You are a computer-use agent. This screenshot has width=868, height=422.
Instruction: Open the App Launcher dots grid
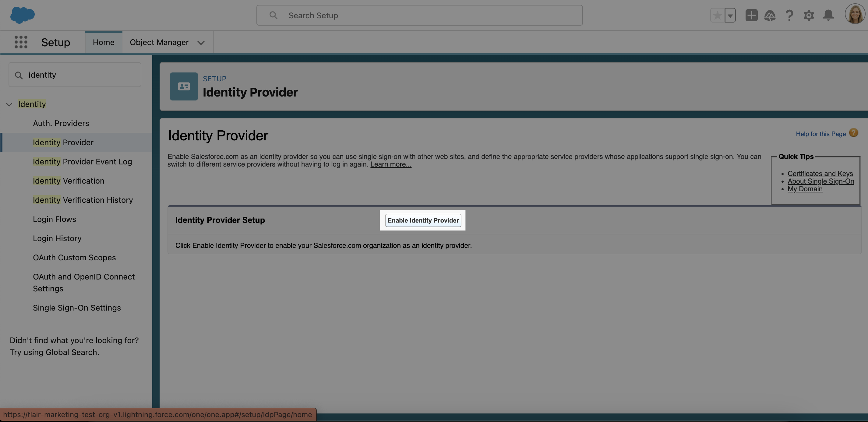[x=21, y=42]
